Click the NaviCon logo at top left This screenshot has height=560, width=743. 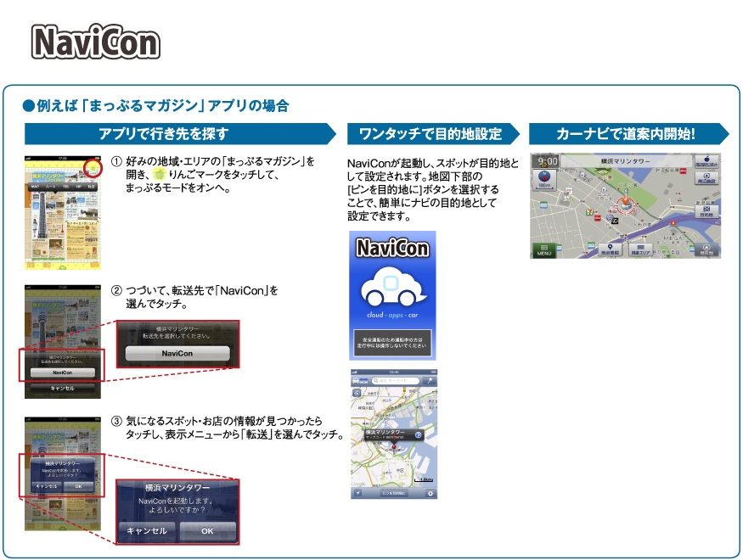coord(96,42)
